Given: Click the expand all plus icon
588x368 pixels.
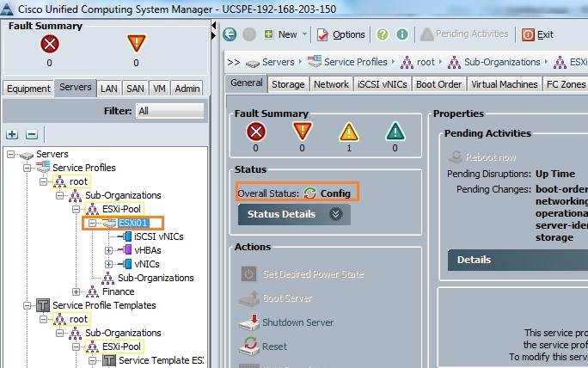Looking at the screenshot, I should [12, 134].
